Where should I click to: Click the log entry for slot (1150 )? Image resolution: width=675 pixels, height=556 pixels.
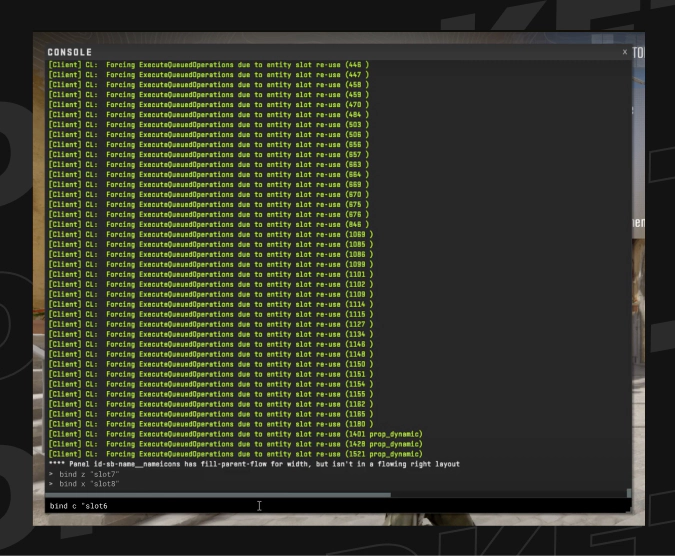click(x=210, y=364)
